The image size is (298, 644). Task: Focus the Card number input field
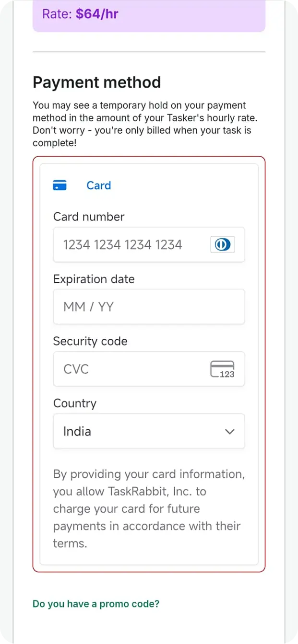point(149,245)
